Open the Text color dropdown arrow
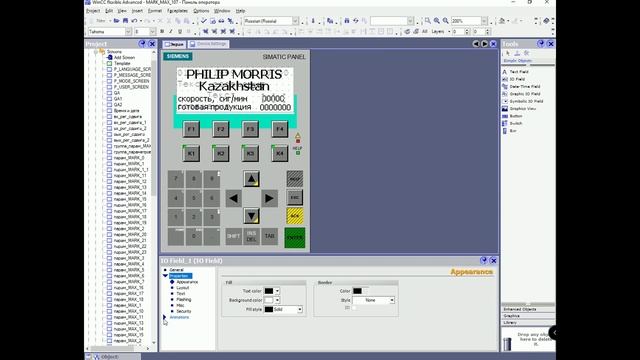 coord(277,291)
